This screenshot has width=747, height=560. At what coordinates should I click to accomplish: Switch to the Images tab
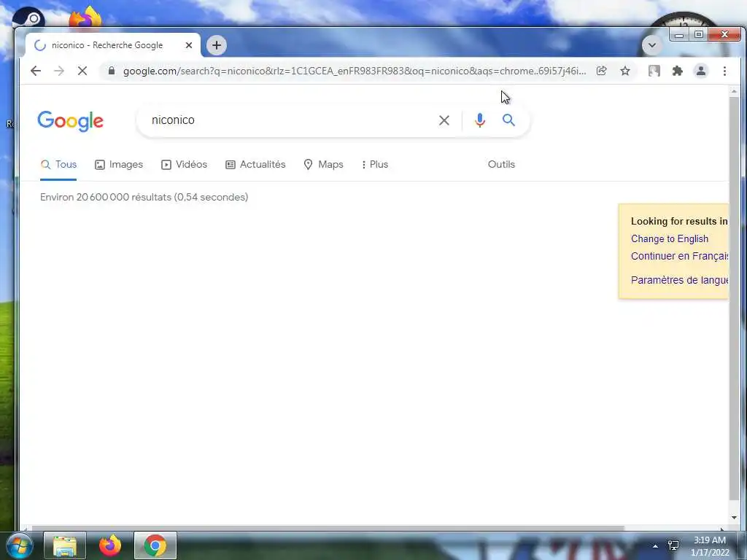(x=119, y=165)
